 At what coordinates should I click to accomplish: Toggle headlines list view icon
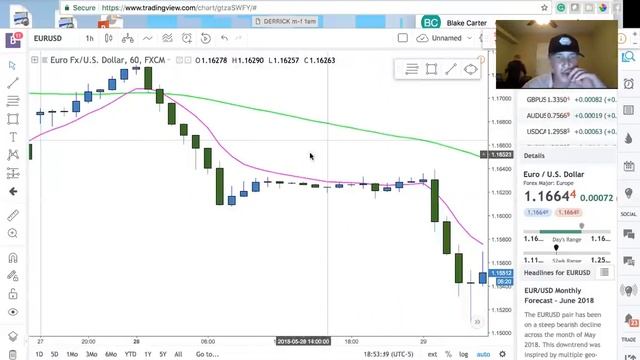click(x=604, y=272)
